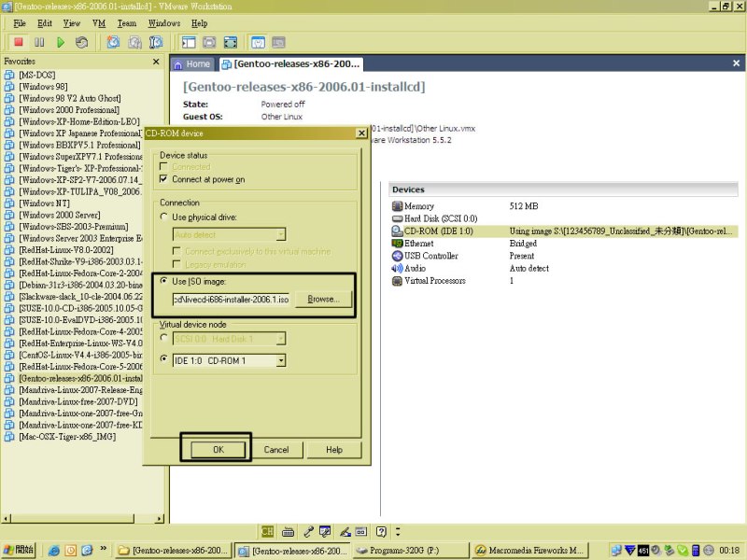Click the Ethernet device icon

[x=397, y=244]
